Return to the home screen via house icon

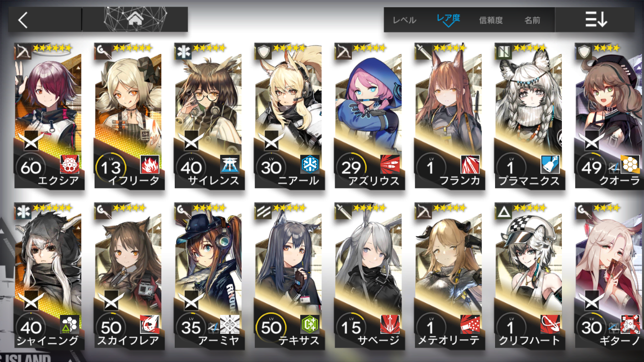136,20
